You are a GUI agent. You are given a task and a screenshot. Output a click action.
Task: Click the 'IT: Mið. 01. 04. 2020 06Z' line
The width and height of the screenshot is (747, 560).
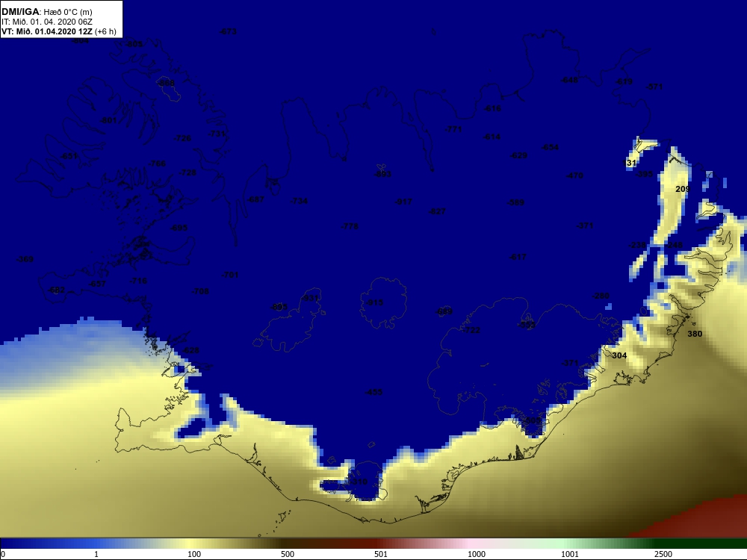click(46, 22)
